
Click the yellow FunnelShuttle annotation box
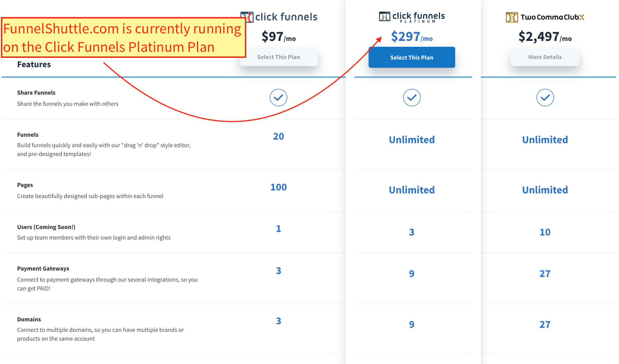pos(123,38)
